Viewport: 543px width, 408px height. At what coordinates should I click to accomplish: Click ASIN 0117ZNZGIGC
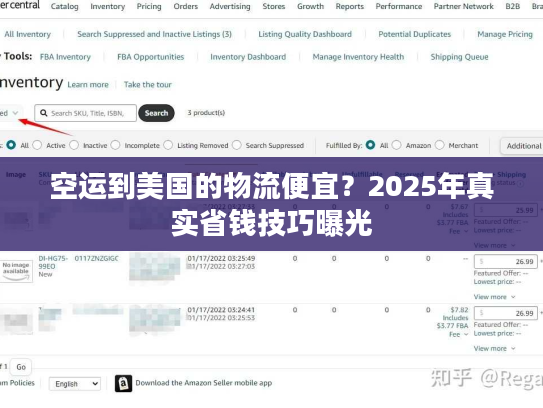[97, 258]
